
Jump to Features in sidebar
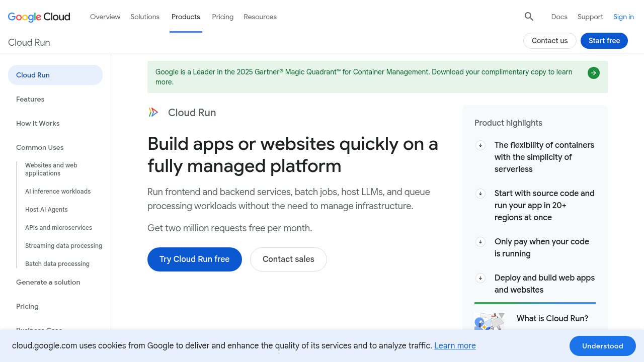[x=30, y=99]
